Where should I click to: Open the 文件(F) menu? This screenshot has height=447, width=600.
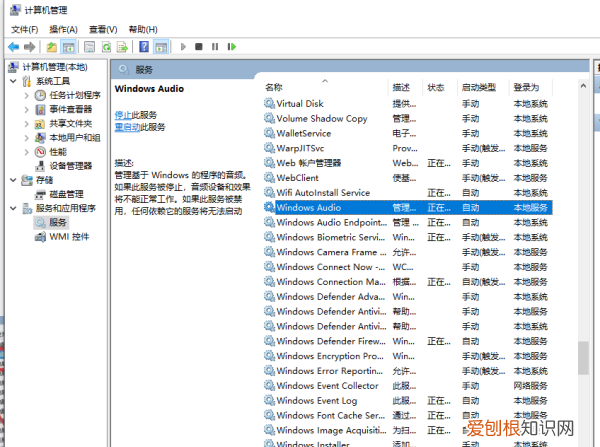24,29
